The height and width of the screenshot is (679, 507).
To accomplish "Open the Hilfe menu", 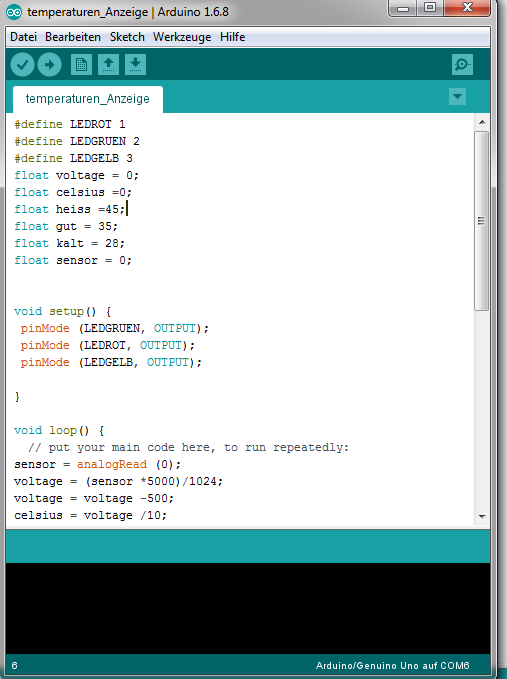I will coord(233,37).
